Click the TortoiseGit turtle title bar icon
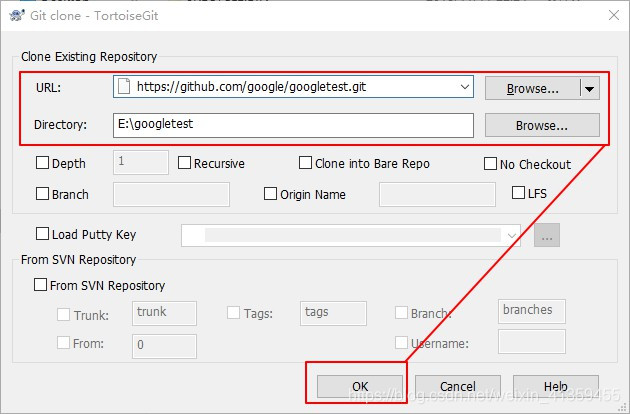This screenshot has height=414, width=630. [x=17, y=16]
